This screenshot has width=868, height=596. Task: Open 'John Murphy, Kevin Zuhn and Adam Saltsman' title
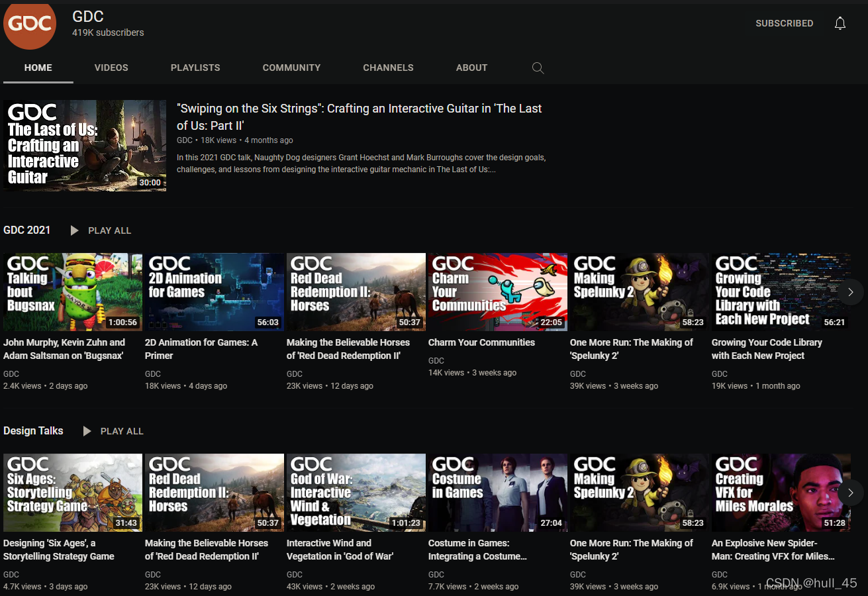pyautogui.click(x=64, y=349)
